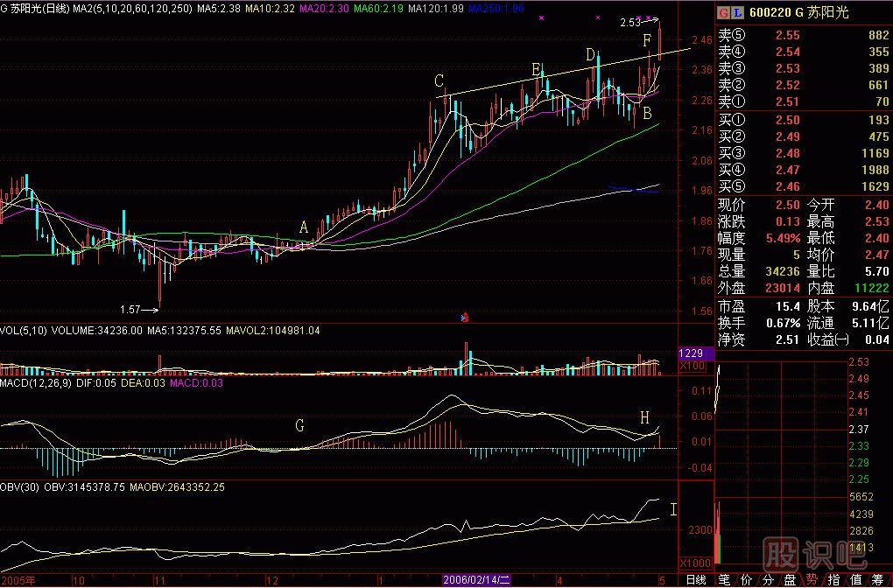Click the blue L badge beside stock code
Screen dimensions: 893x588
coord(735,14)
